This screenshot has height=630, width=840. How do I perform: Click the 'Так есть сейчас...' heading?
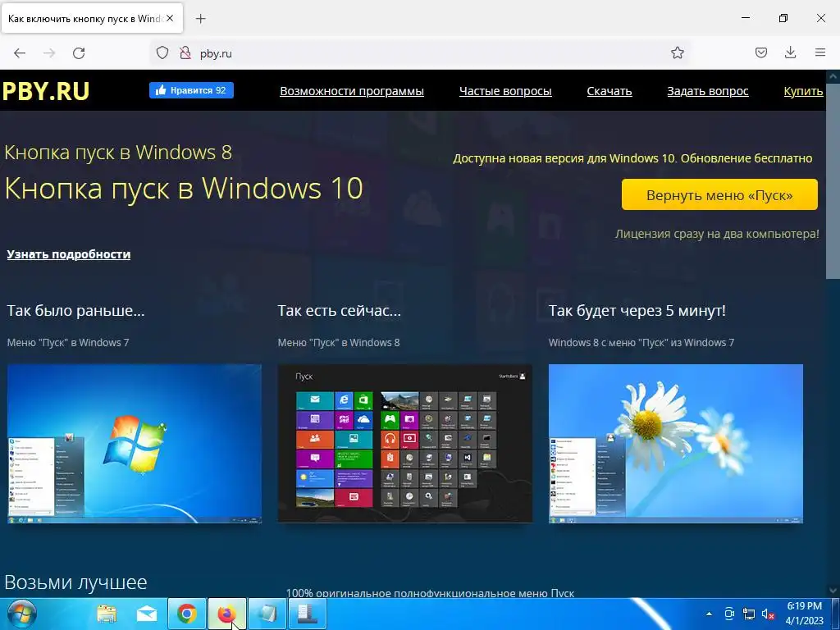tap(339, 310)
